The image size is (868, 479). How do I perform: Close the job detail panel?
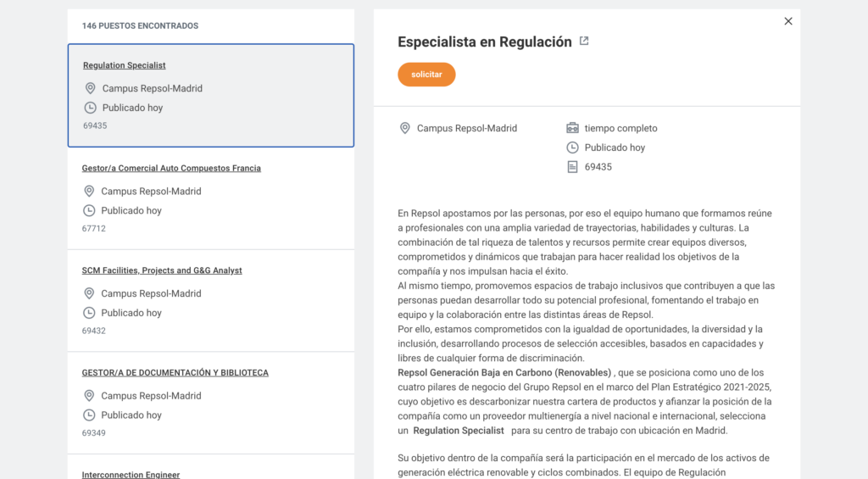tap(788, 21)
